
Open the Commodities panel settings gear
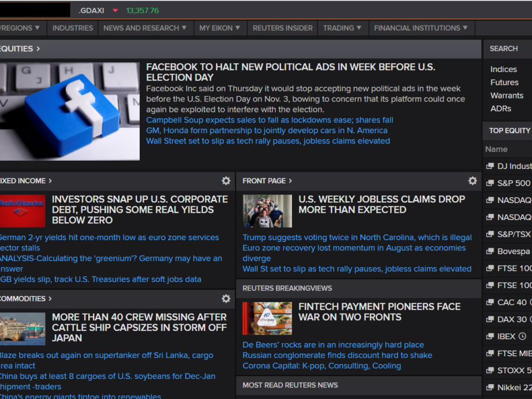pos(226,299)
